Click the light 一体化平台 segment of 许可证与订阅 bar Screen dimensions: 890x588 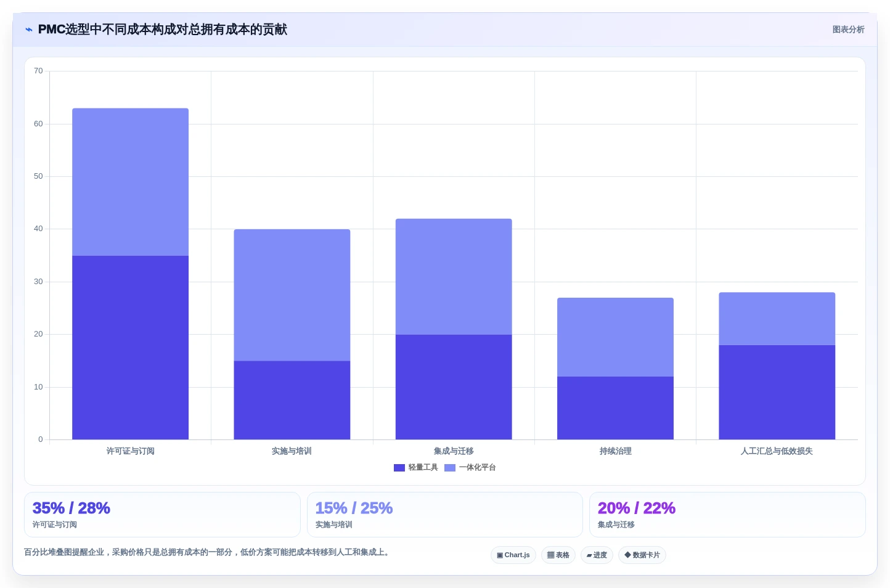tap(130, 182)
